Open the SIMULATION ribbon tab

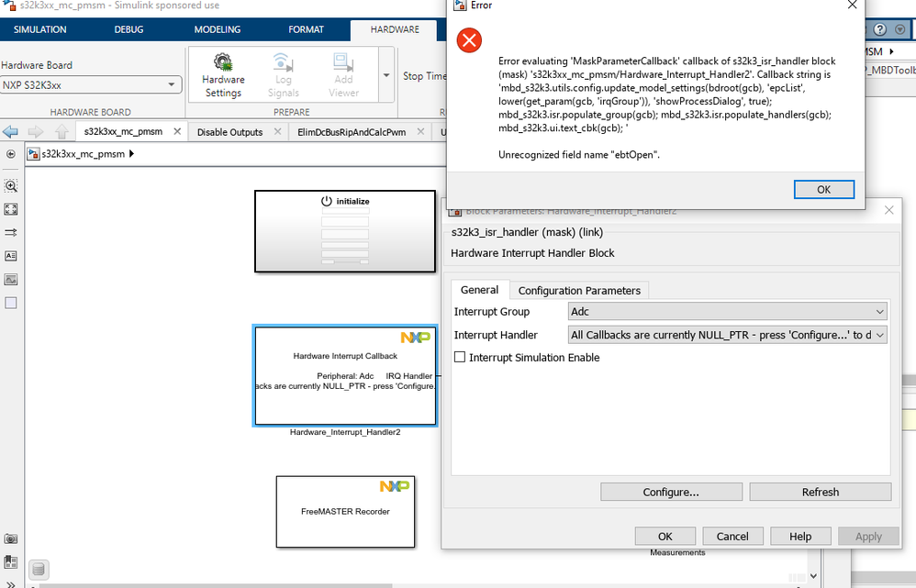click(39, 29)
